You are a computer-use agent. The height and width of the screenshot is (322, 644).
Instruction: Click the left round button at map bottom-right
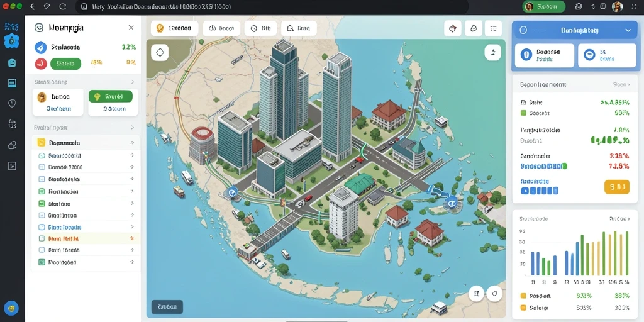click(x=477, y=294)
